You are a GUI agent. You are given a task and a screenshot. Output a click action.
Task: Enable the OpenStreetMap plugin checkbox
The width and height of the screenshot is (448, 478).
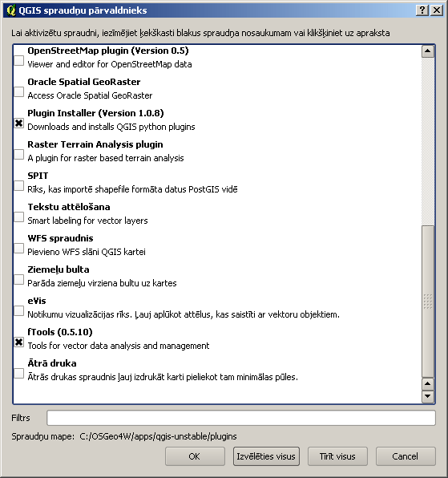pyautogui.click(x=19, y=60)
